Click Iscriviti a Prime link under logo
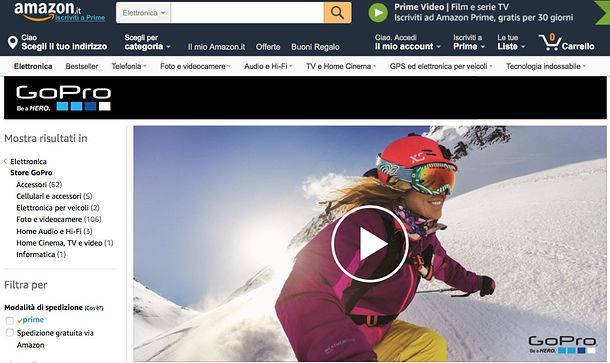The height and width of the screenshot is (363, 610). pyautogui.click(x=80, y=18)
